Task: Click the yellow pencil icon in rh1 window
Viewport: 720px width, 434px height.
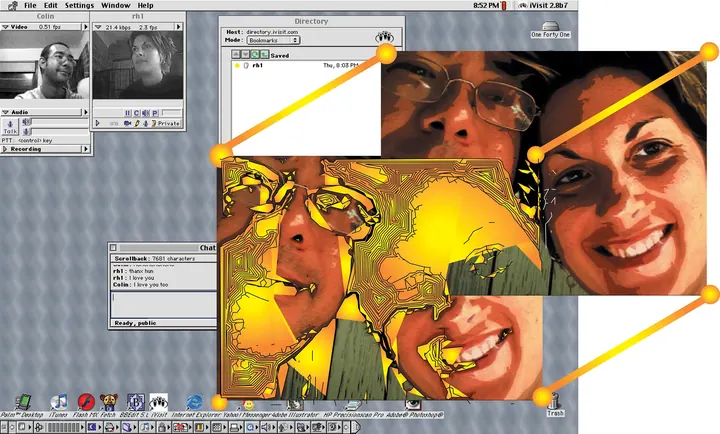Action: pos(137,124)
